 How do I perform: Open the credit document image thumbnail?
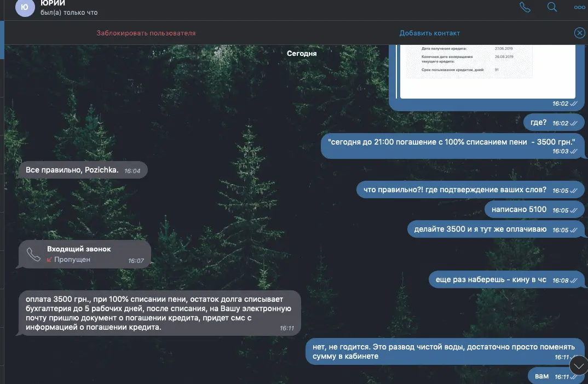pos(487,71)
